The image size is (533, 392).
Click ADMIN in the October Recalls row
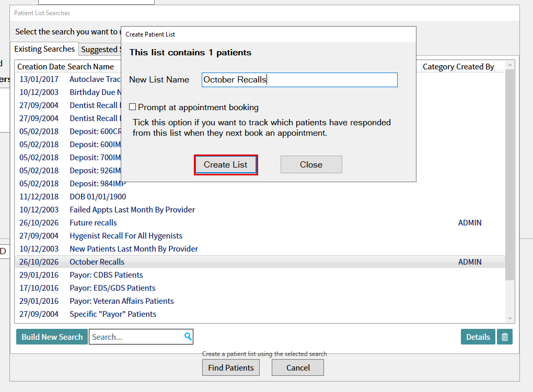[x=470, y=262]
